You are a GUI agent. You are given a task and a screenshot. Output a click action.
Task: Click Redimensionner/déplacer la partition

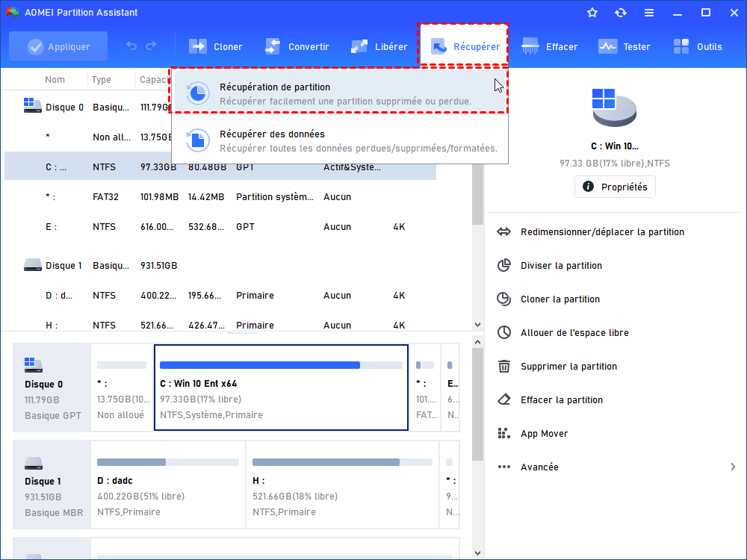[601, 232]
